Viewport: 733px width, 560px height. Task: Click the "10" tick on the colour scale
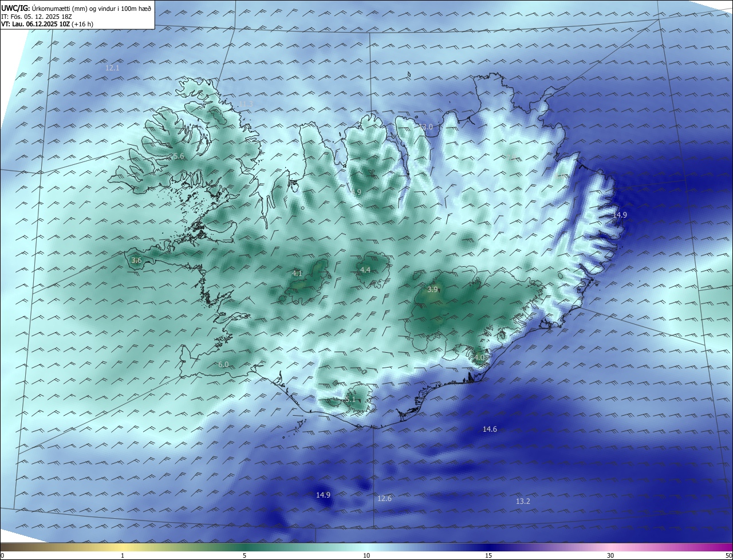click(x=366, y=555)
